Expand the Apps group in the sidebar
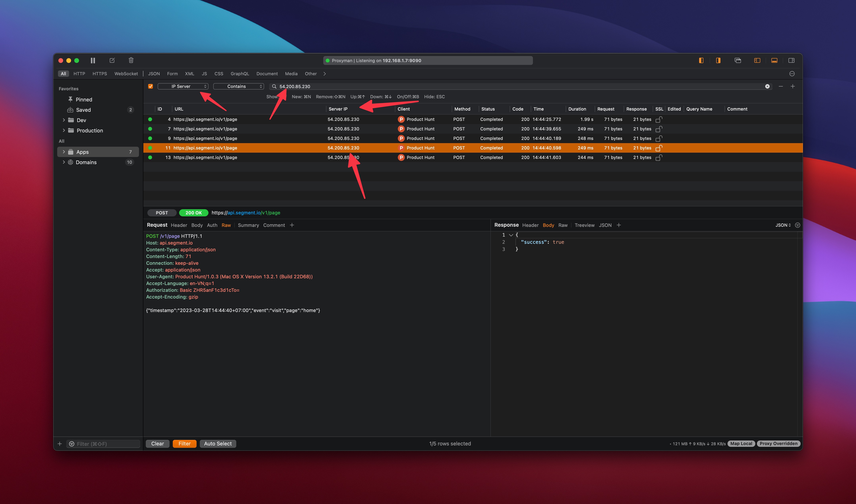 (x=64, y=152)
